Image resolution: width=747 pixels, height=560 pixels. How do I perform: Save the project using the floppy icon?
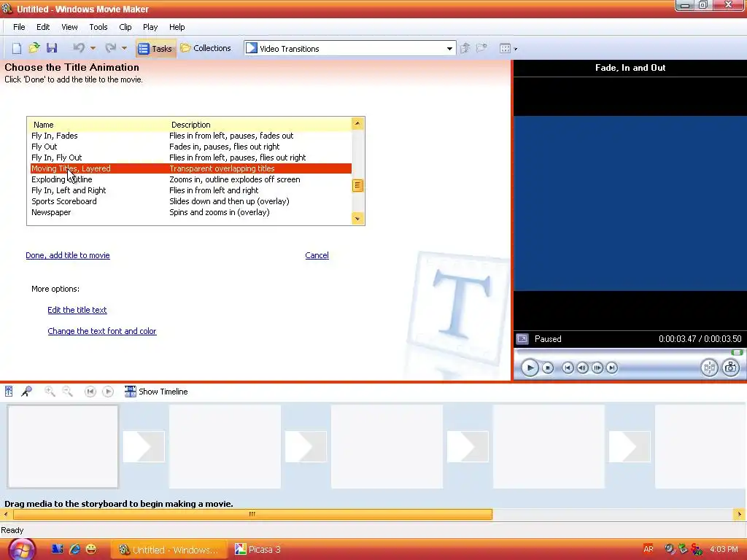[52, 48]
